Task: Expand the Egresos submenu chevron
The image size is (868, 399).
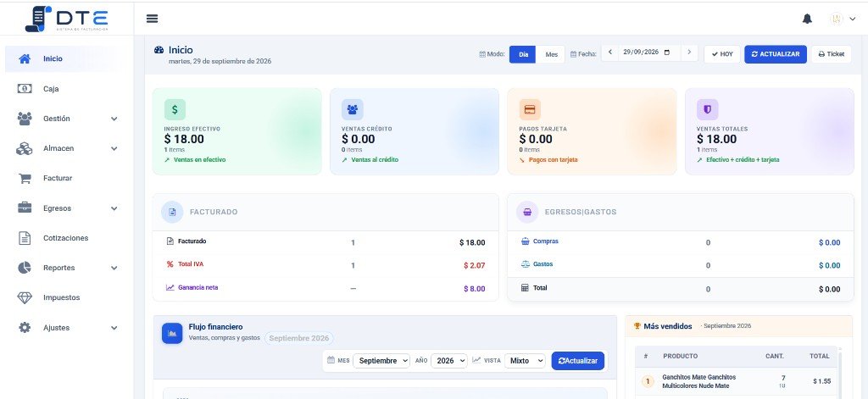Action: coord(114,208)
